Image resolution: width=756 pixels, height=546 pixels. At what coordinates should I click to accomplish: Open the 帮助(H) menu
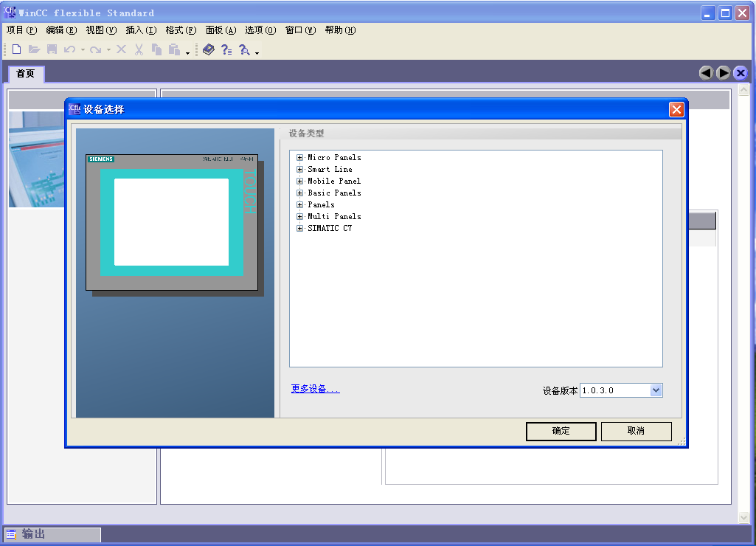click(341, 30)
